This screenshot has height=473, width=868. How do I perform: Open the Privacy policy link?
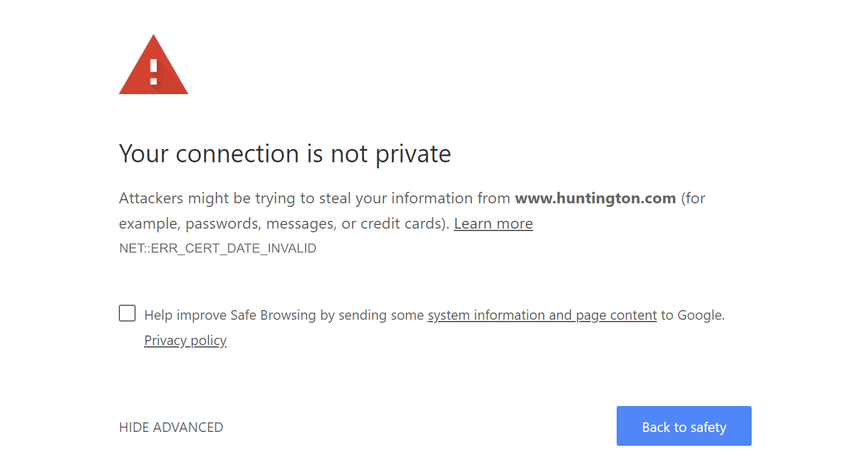185,340
